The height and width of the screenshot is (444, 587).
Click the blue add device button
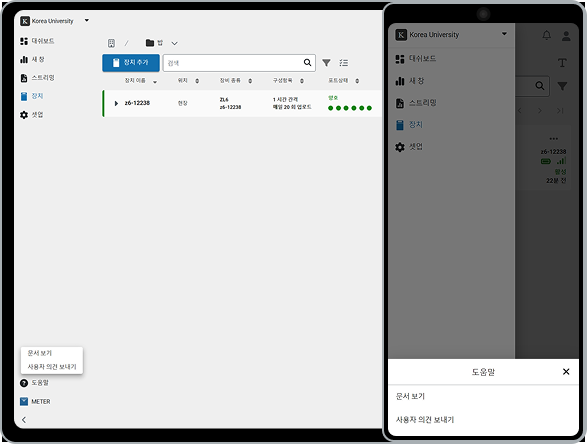click(x=131, y=63)
